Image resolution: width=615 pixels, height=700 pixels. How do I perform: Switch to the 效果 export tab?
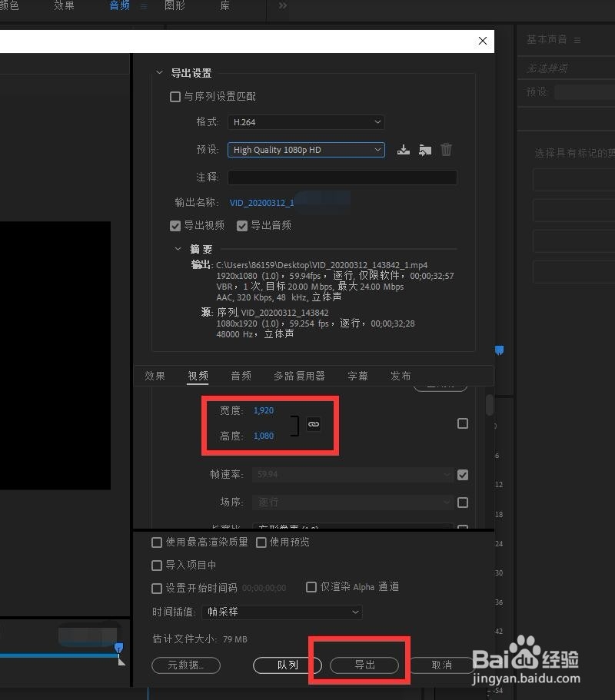click(x=155, y=376)
